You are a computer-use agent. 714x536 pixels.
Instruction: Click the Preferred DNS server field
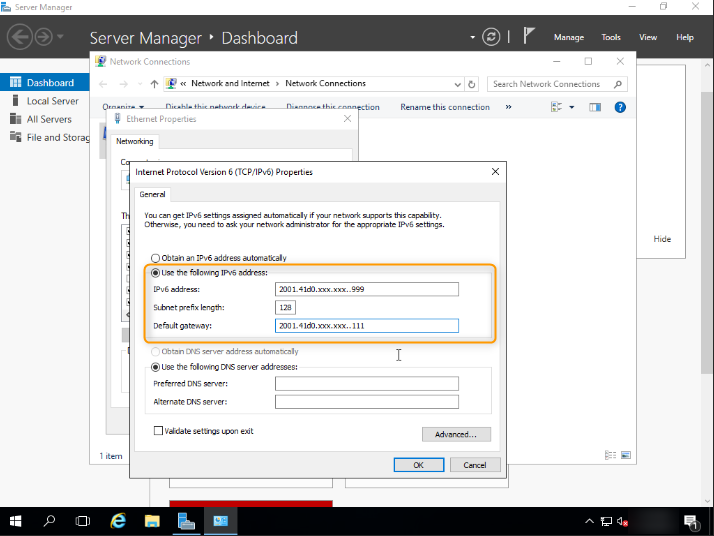tap(366, 384)
